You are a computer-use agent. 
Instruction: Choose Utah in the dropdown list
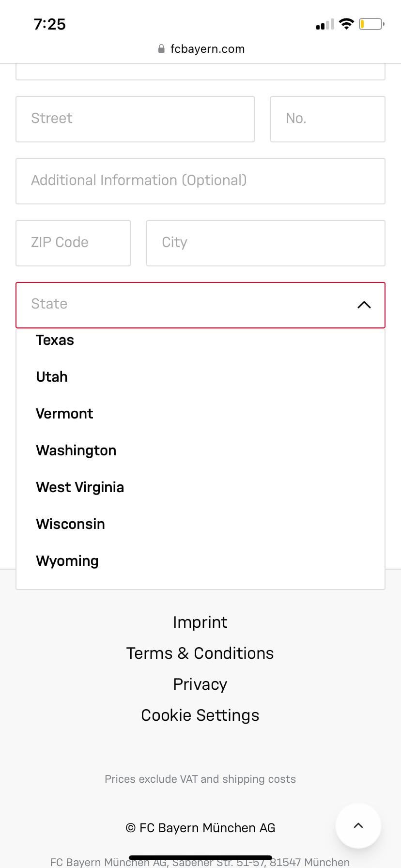point(52,377)
